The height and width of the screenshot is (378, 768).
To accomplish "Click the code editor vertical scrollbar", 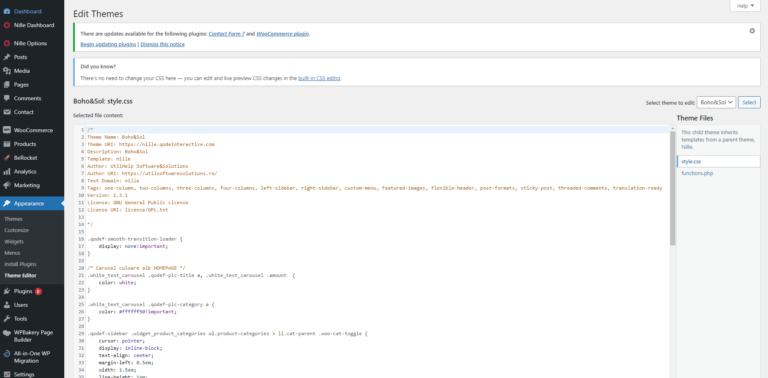I will coord(673,188).
